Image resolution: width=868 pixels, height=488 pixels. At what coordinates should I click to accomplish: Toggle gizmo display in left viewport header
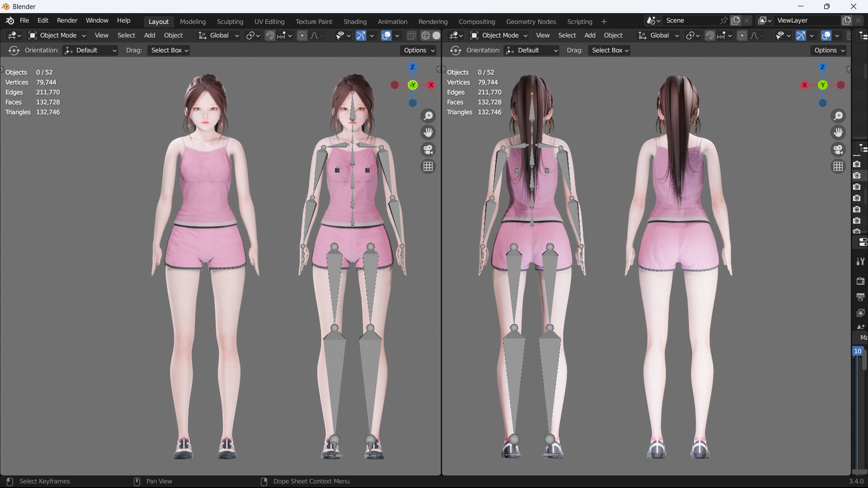[361, 35]
